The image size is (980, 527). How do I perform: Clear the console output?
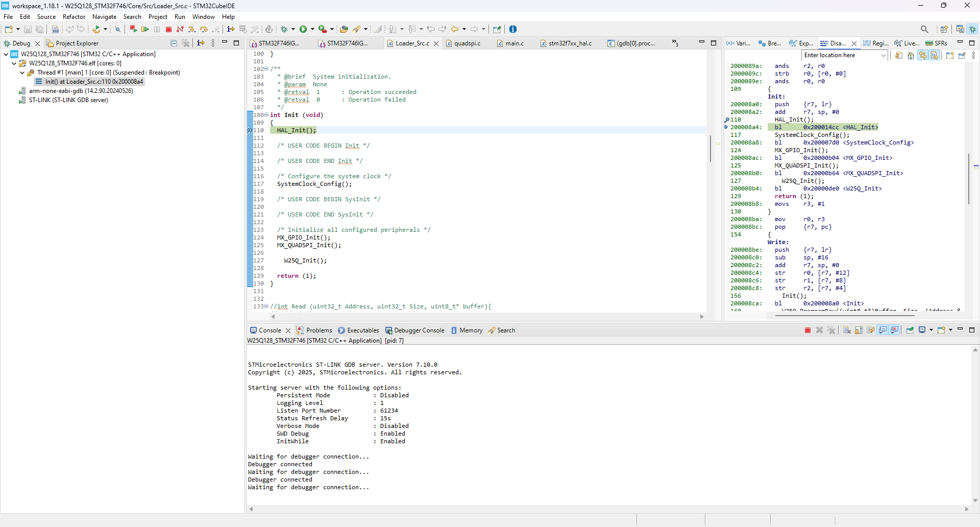[847, 330]
